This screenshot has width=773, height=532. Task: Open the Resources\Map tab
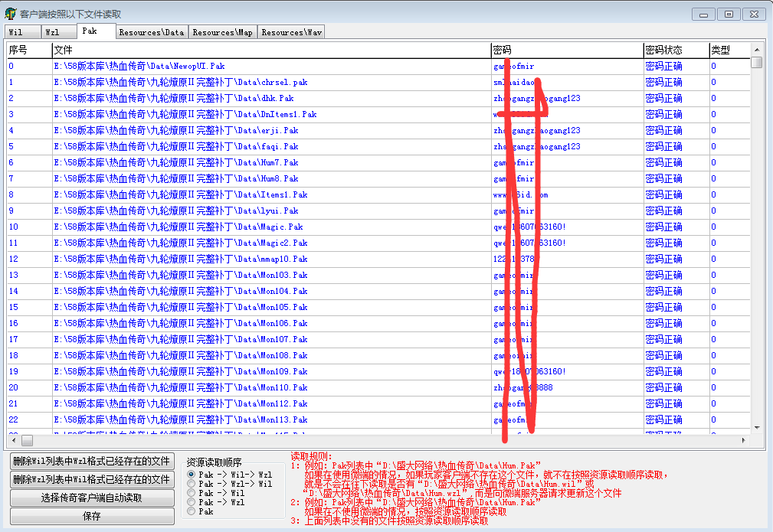(222, 32)
